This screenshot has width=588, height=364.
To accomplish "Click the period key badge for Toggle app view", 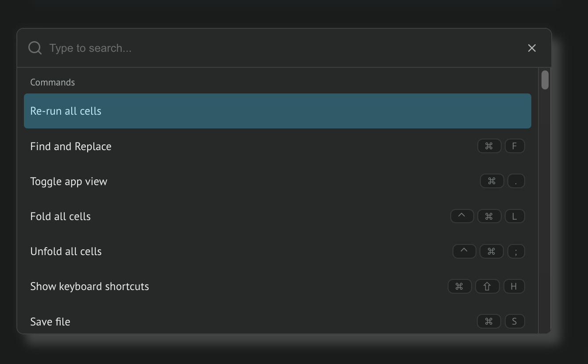I will click(x=516, y=181).
